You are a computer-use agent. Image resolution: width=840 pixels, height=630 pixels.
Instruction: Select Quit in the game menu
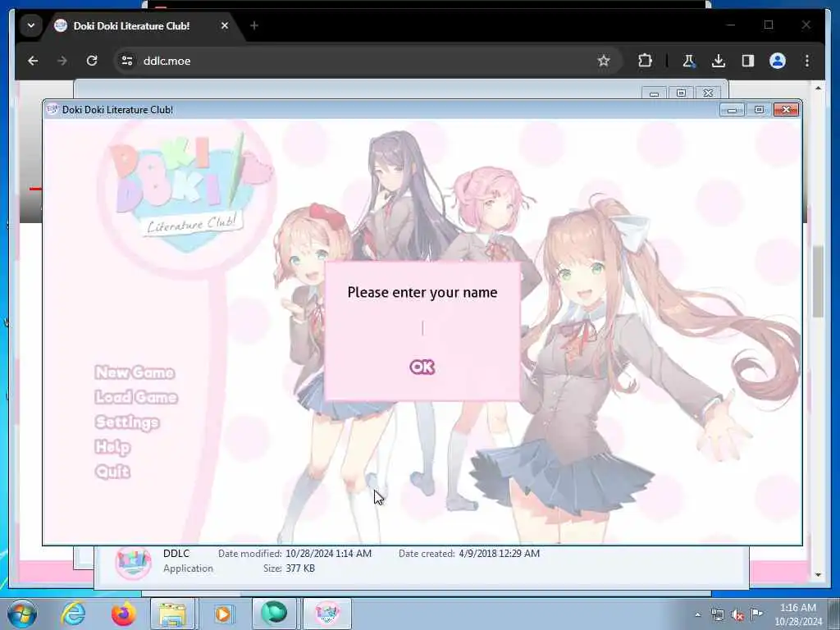pos(112,472)
